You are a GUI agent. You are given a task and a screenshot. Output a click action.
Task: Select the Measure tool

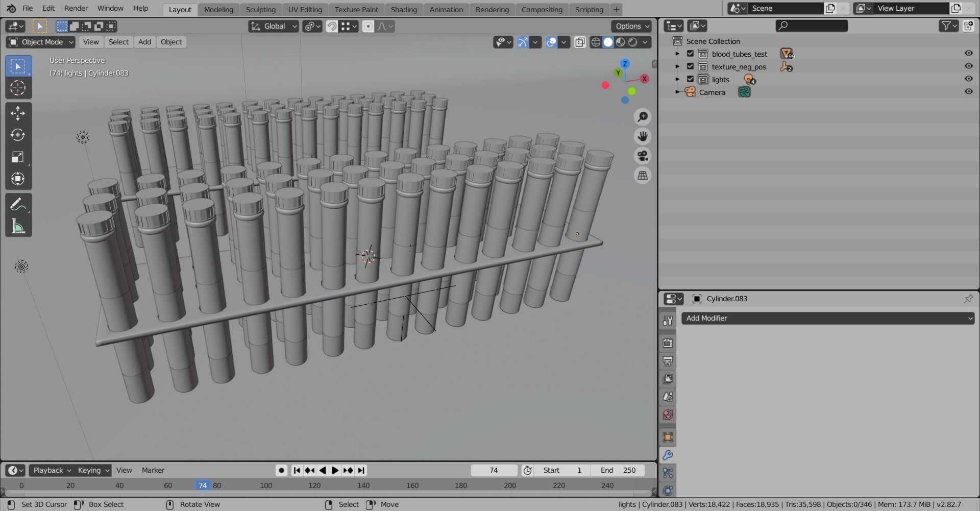click(18, 226)
